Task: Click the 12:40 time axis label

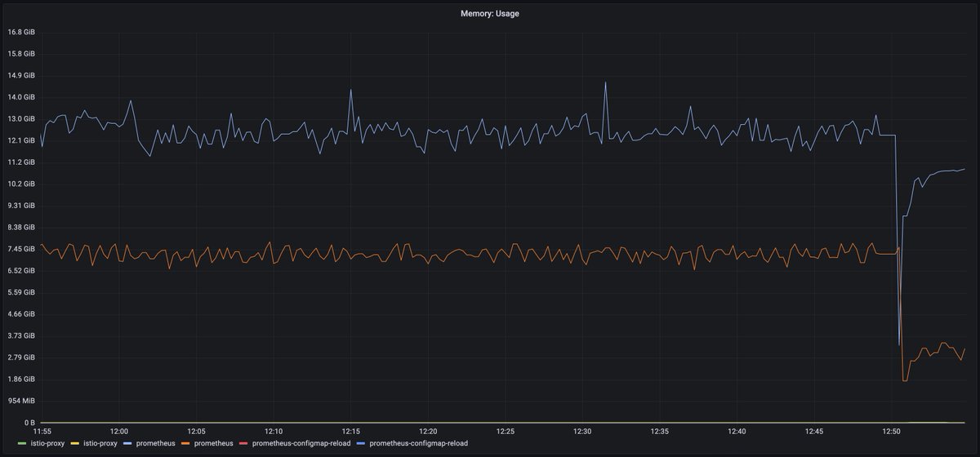Action: coord(737,431)
